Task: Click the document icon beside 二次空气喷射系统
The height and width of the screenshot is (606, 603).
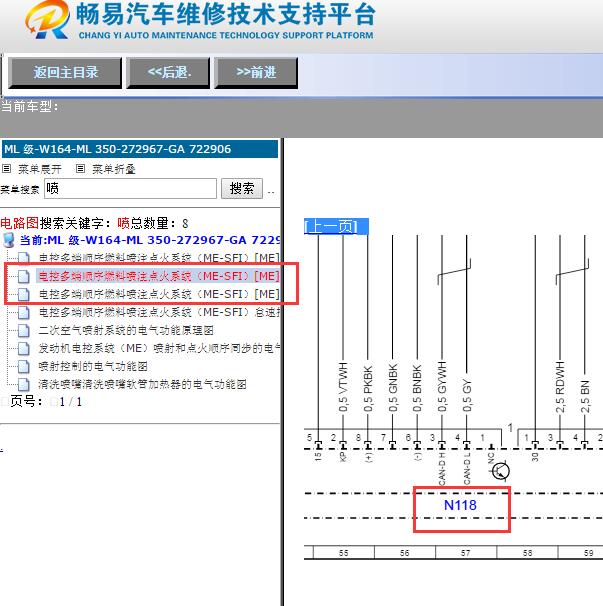Action: pyautogui.click(x=24, y=330)
